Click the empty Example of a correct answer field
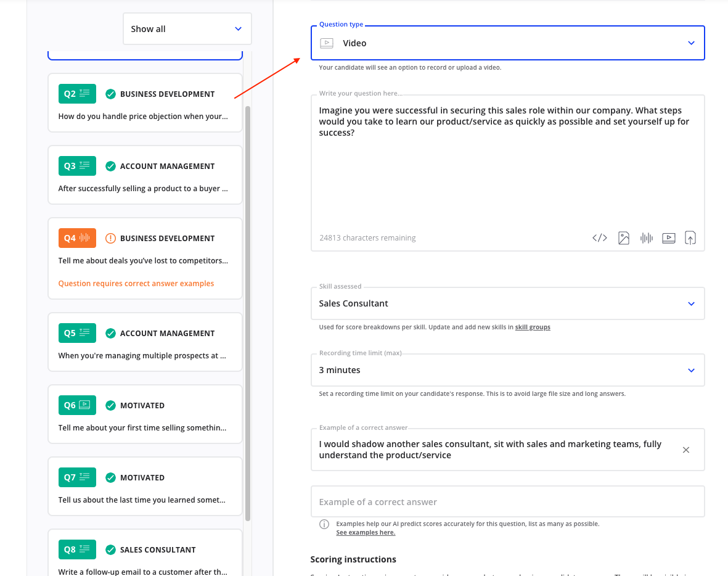The height and width of the screenshot is (576, 728). pos(507,502)
